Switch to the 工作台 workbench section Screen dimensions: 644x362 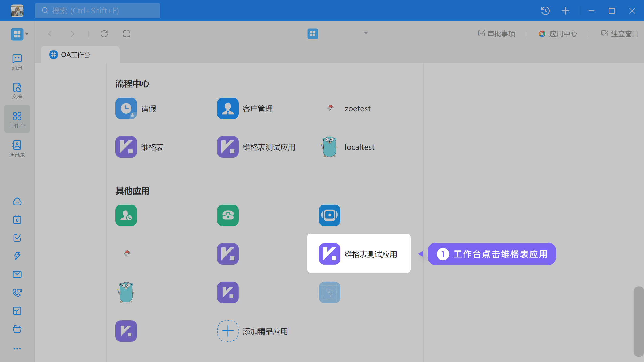coord(17,119)
